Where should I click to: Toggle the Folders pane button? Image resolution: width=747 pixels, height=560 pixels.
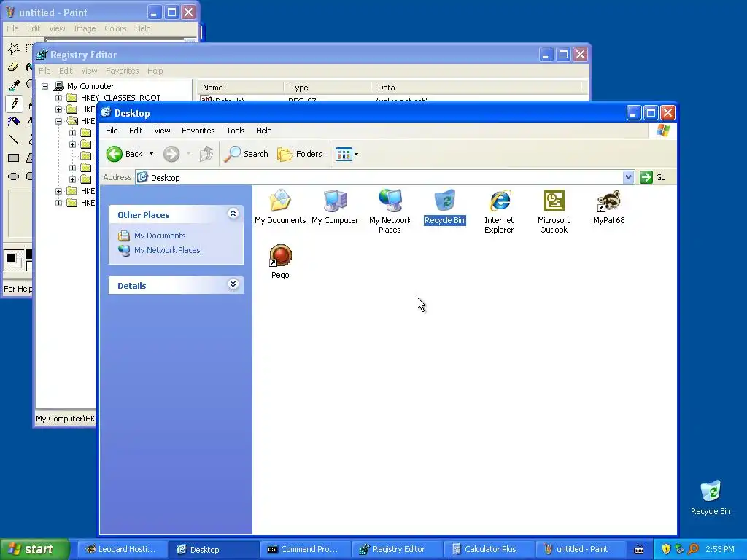(300, 154)
